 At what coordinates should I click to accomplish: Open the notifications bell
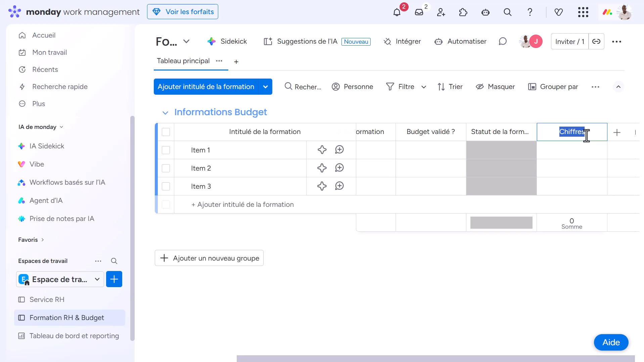pos(397,12)
